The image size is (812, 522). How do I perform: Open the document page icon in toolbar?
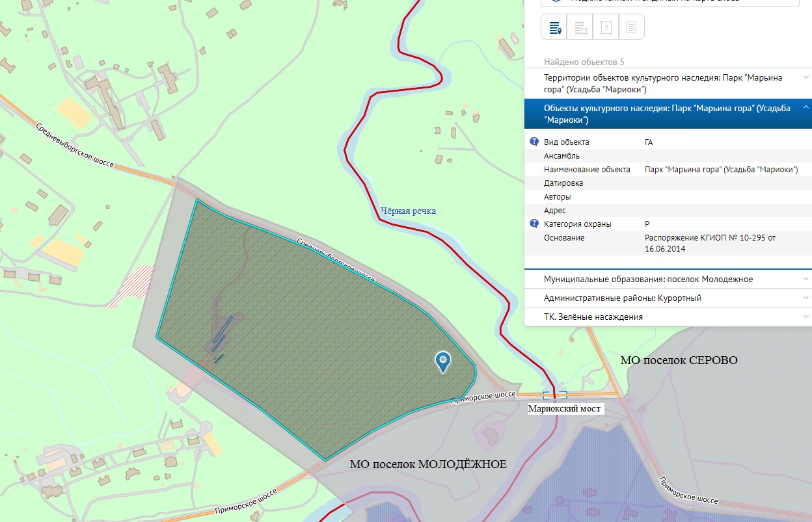631,27
